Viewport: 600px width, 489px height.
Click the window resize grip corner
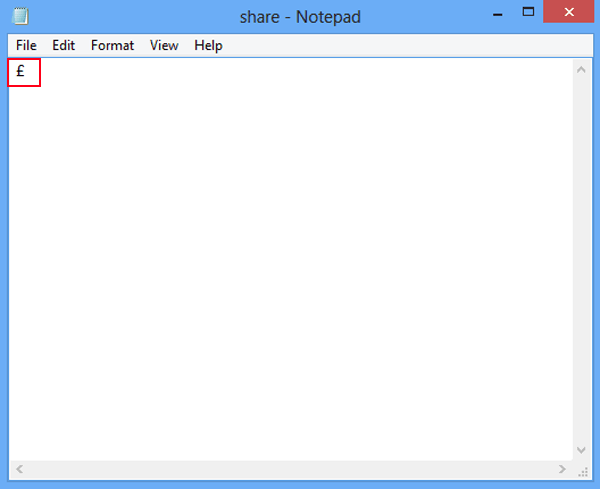pos(583,472)
